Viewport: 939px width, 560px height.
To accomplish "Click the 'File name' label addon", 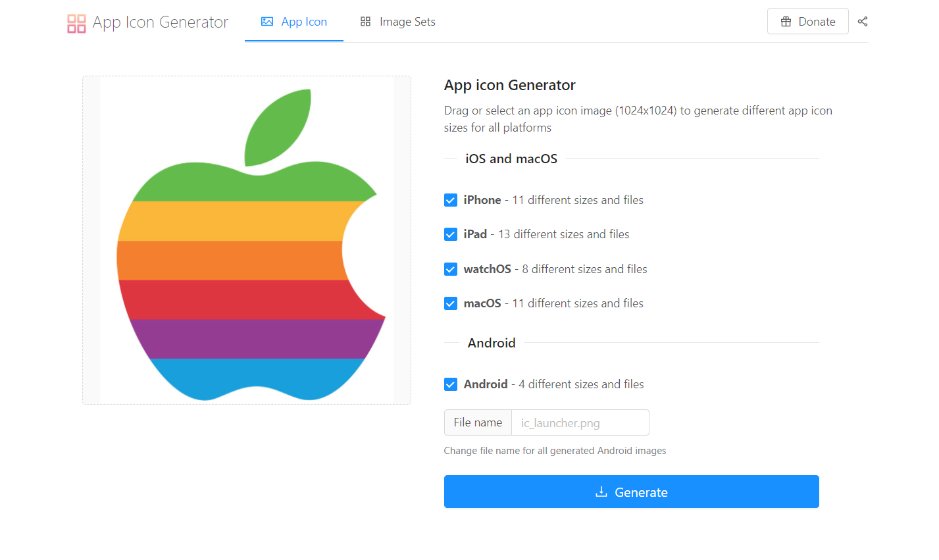I will (478, 422).
